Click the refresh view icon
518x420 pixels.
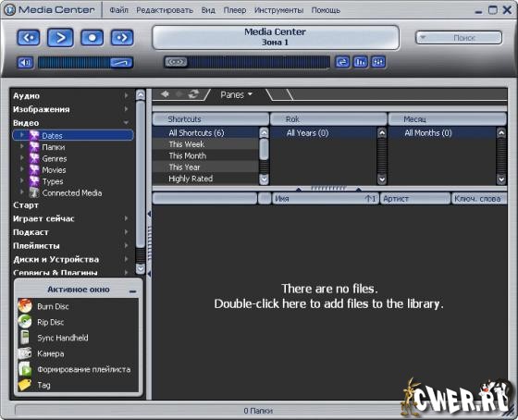coord(194,94)
